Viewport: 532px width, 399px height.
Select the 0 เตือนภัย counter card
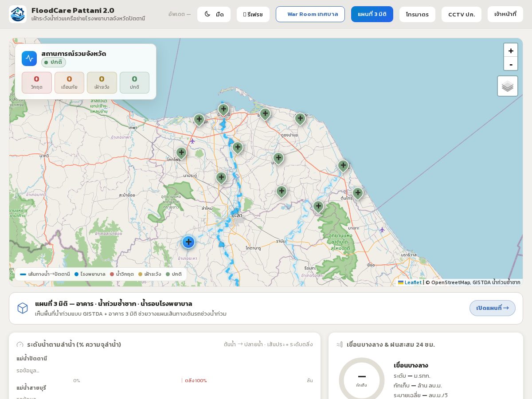click(x=69, y=82)
